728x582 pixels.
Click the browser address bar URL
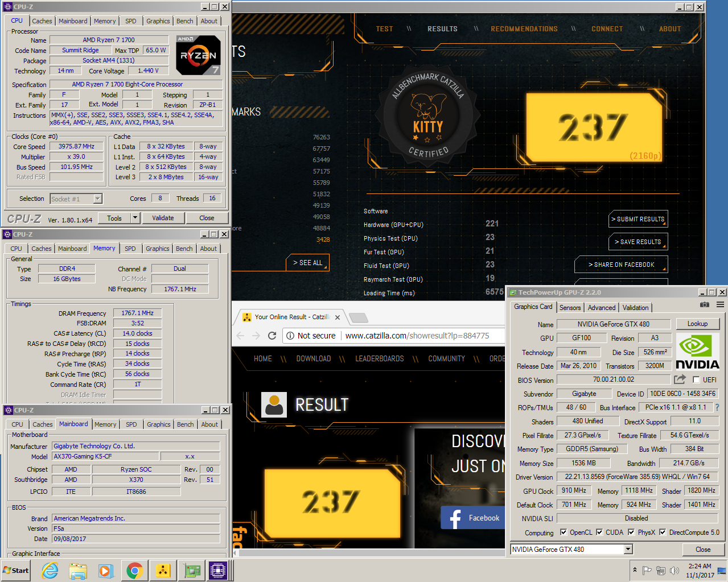(x=417, y=336)
